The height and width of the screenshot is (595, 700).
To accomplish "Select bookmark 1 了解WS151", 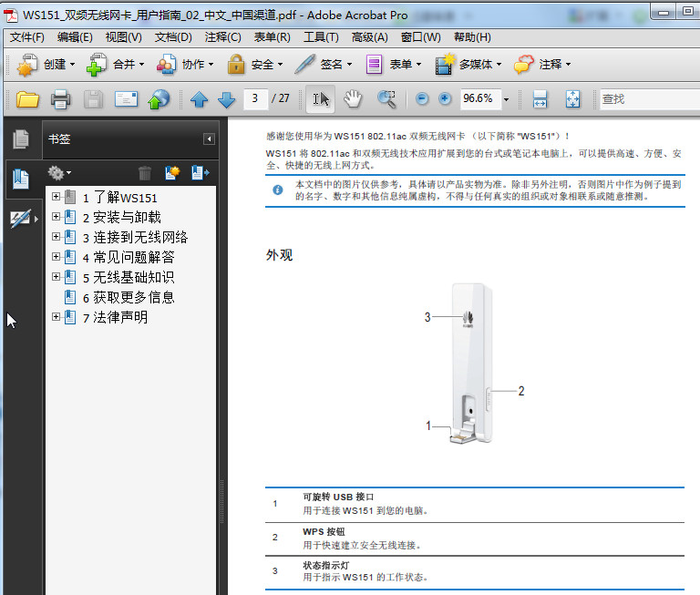I will click(119, 198).
